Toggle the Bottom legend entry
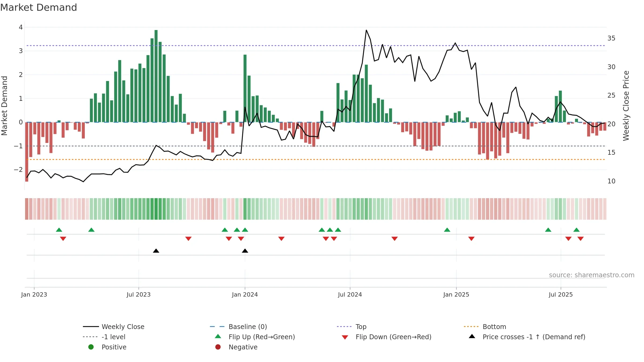 [485, 327]
